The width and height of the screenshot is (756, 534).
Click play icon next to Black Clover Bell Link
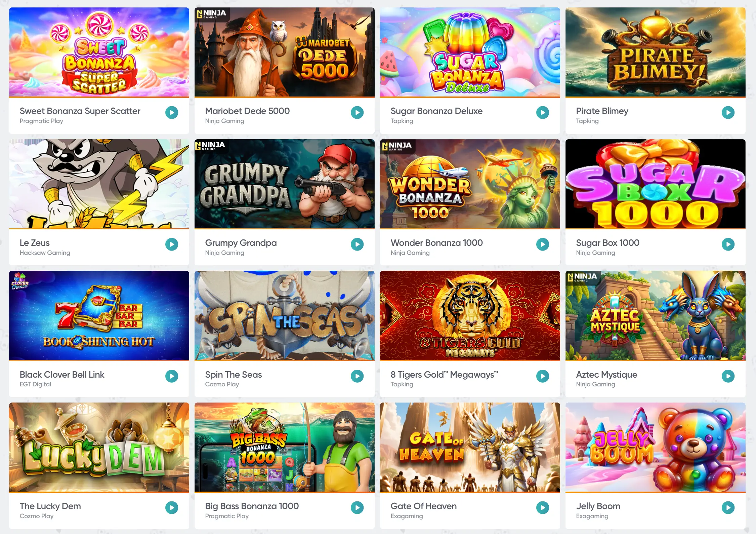click(172, 376)
